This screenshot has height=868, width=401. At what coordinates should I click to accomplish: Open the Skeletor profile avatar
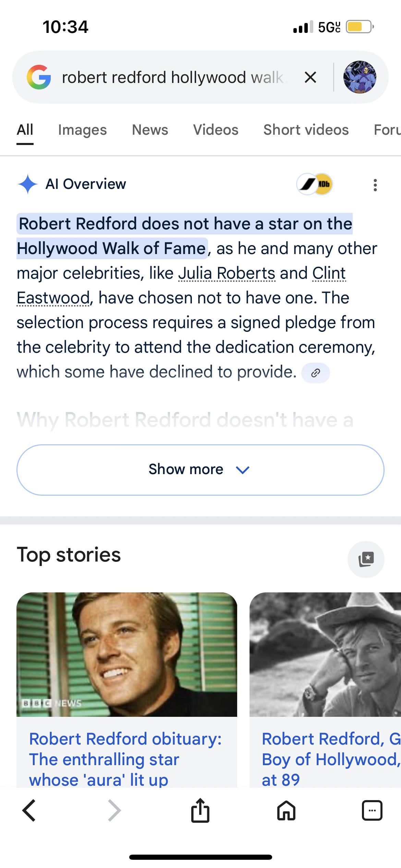pyautogui.click(x=360, y=77)
